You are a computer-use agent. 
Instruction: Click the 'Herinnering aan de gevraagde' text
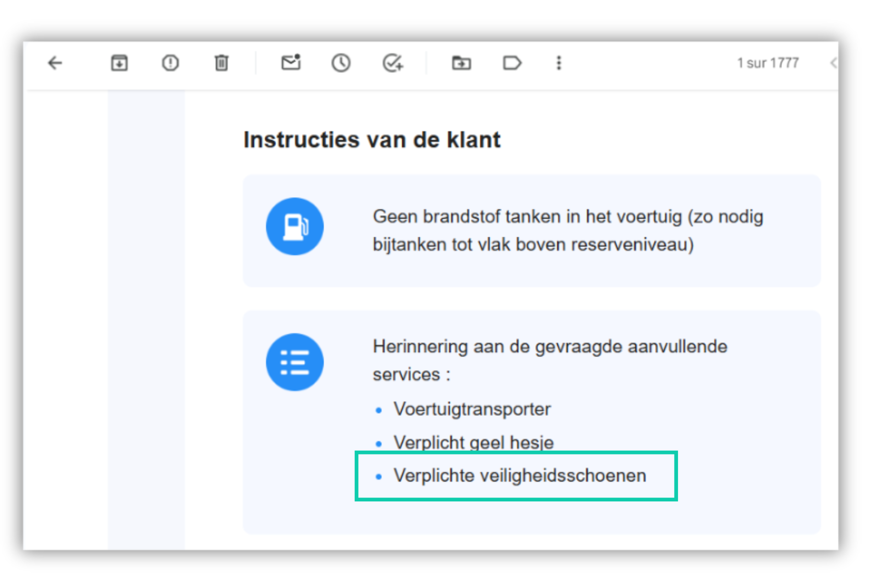point(550,360)
